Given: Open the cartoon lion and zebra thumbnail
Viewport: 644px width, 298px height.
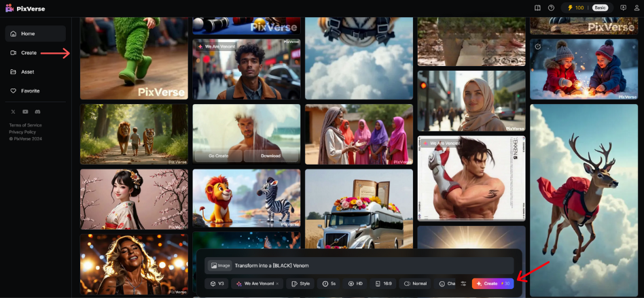Looking at the screenshot, I should click(x=247, y=199).
